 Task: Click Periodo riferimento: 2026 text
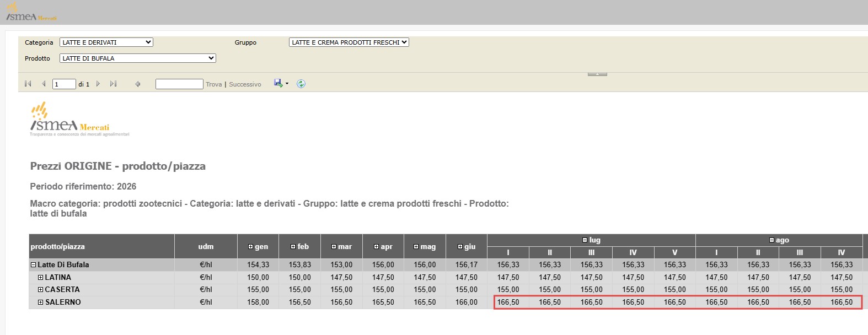(x=83, y=187)
